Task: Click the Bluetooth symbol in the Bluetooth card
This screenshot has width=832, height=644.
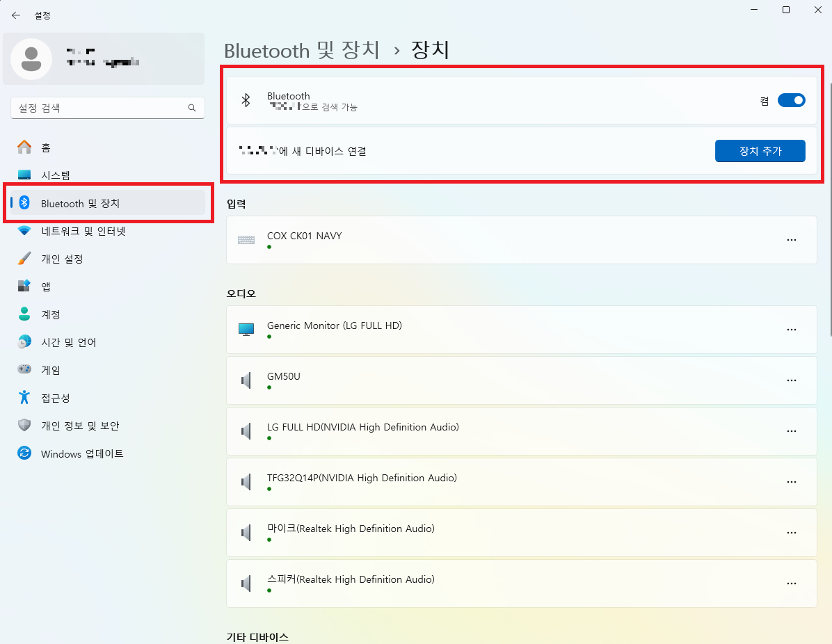Action: tap(246, 100)
